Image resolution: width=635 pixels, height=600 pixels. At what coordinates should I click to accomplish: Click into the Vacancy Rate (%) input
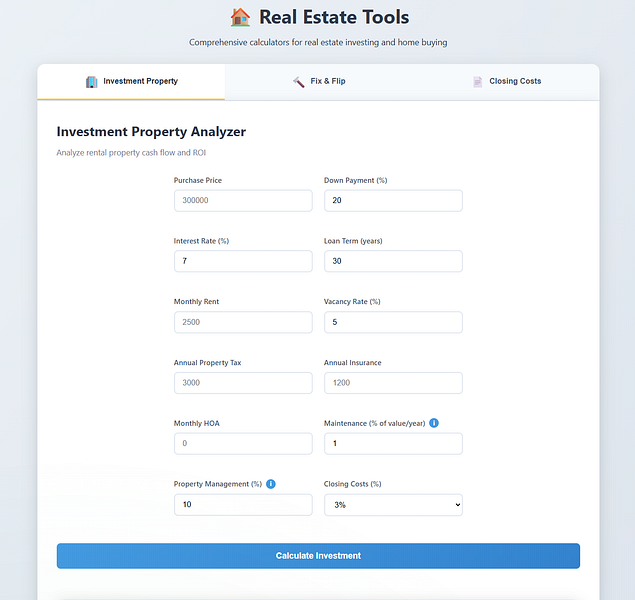393,322
